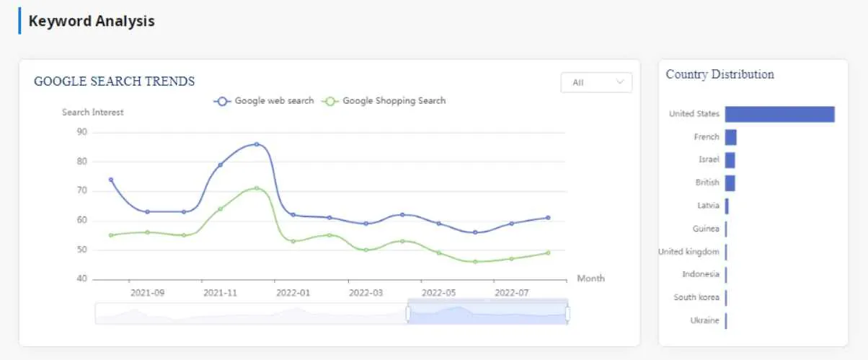The image size is (868, 360).
Task: Click the dropdown chevron arrow beside All
Action: pos(620,82)
